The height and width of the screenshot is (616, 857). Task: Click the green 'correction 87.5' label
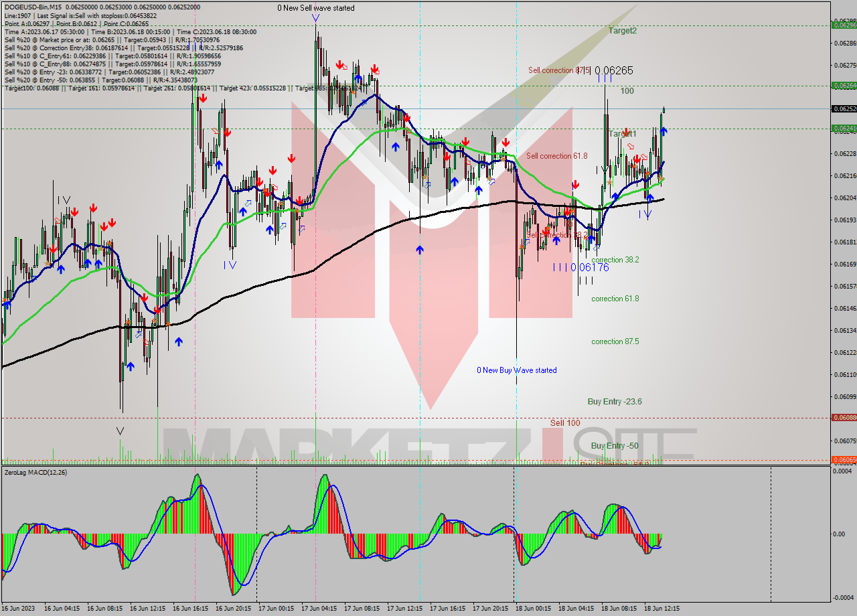[615, 341]
